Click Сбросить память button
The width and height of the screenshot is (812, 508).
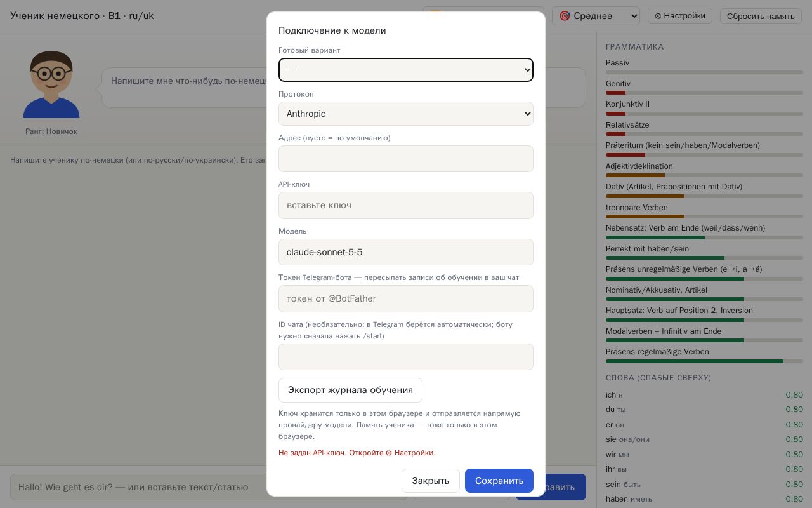[761, 16]
